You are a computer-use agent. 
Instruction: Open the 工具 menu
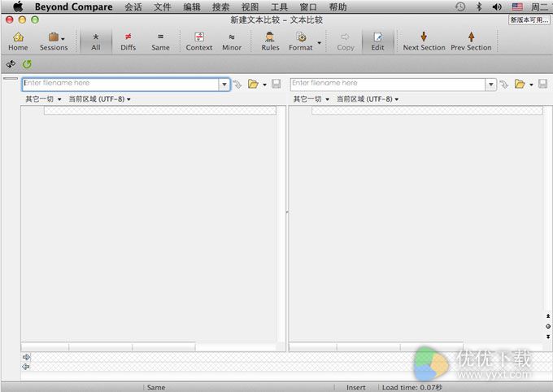[279, 7]
